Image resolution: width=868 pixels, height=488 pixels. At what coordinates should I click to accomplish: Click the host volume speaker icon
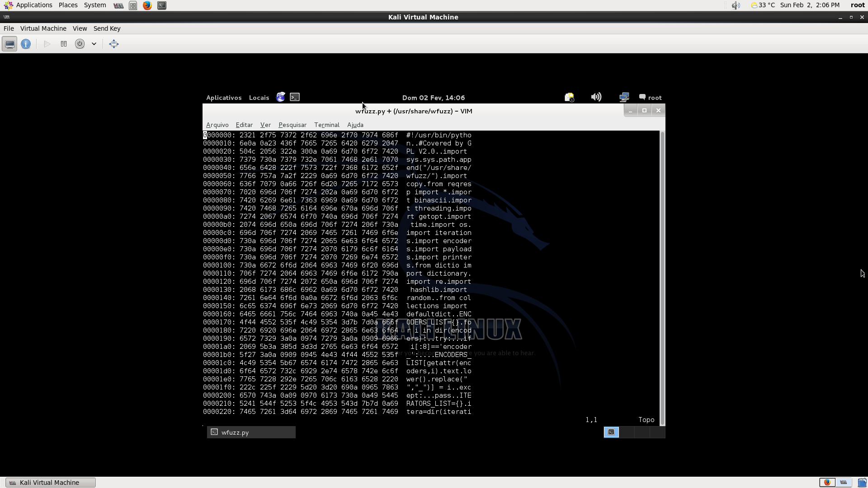736,5
